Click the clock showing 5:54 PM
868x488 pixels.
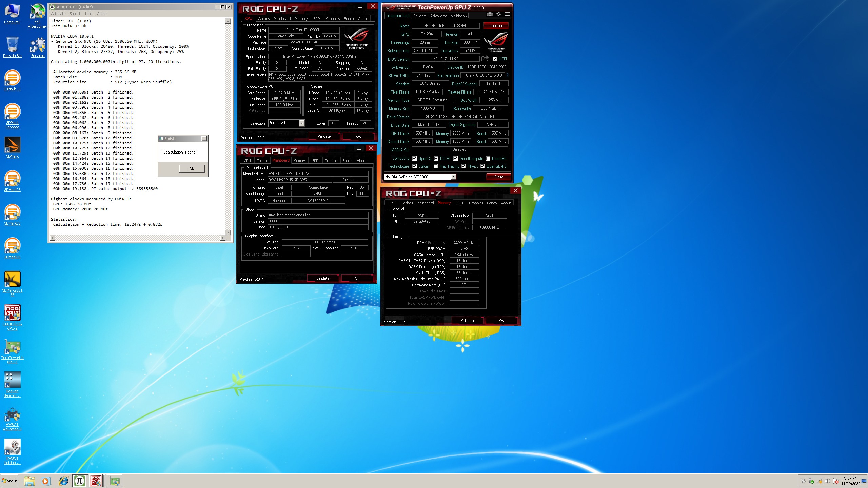coord(851,478)
